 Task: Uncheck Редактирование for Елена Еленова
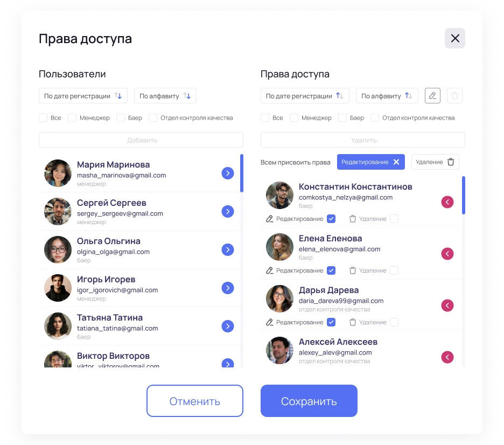tap(331, 270)
